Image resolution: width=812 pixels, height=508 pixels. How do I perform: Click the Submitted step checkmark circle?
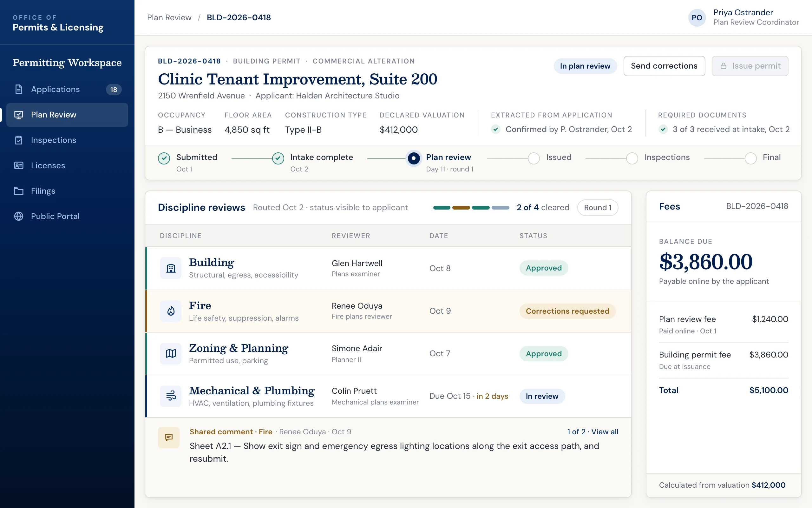[164, 158]
